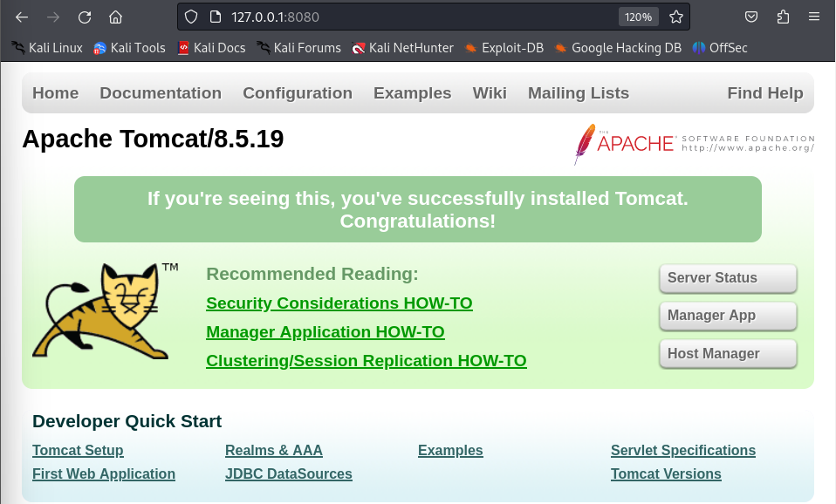Open the Servlet Specifications link
The image size is (836, 504).
(683, 451)
